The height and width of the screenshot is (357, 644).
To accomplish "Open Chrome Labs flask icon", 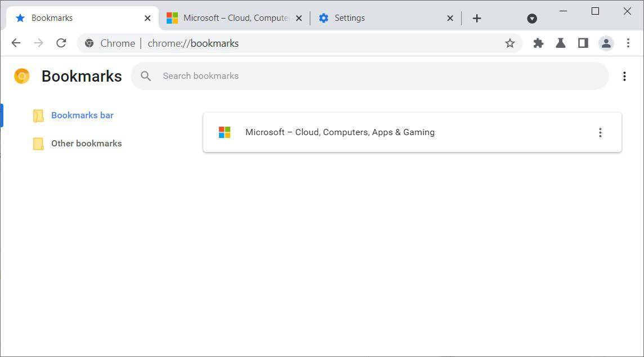I will [561, 43].
